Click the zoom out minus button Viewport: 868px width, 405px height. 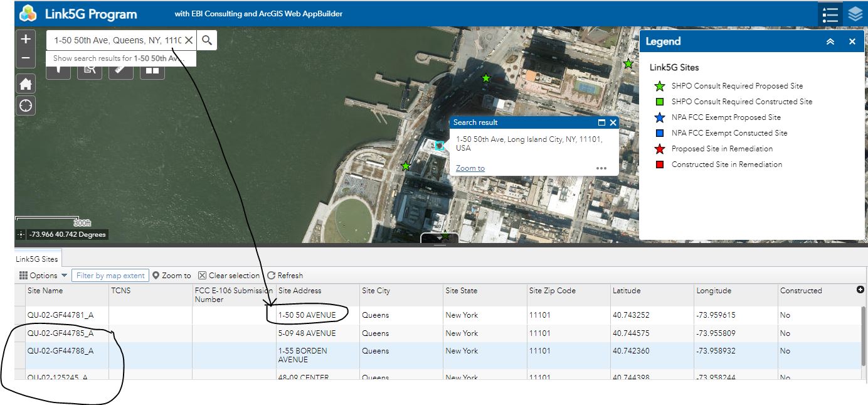tap(26, 58)
